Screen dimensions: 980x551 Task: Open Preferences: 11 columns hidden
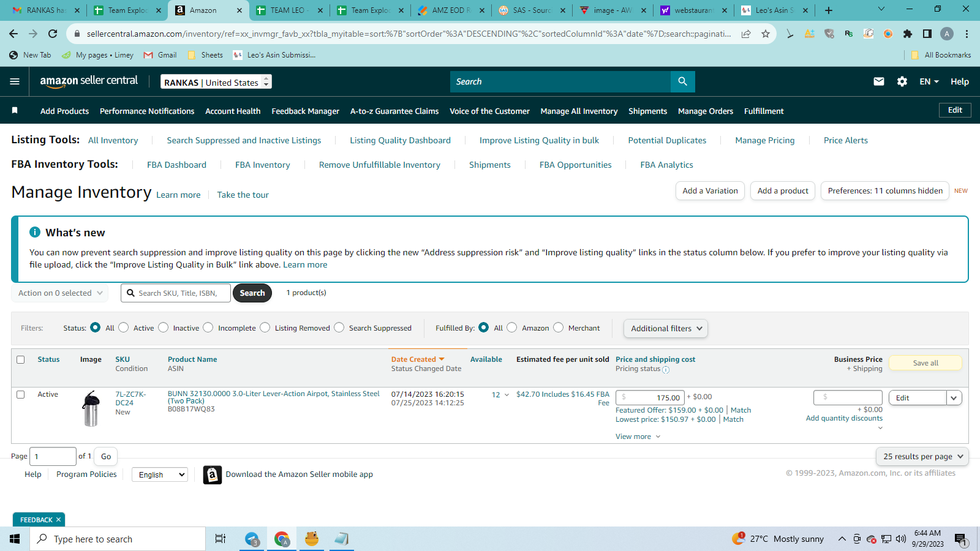tap(885, 191)
